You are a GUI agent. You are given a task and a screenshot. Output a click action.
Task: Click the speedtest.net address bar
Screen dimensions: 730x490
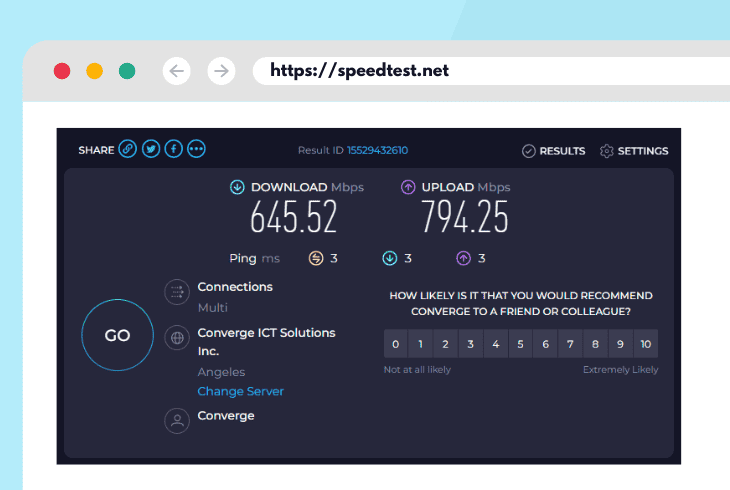point(491,71)
